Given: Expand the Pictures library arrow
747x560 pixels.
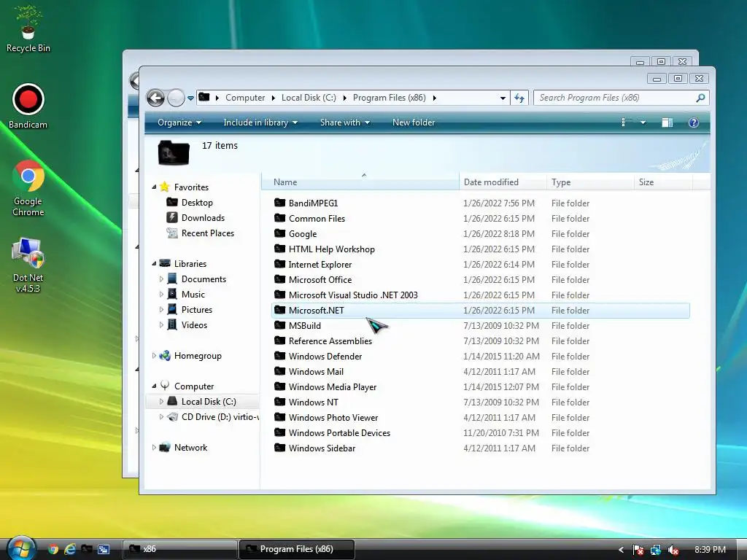Looking at the screenshot, I should (161, 309).
